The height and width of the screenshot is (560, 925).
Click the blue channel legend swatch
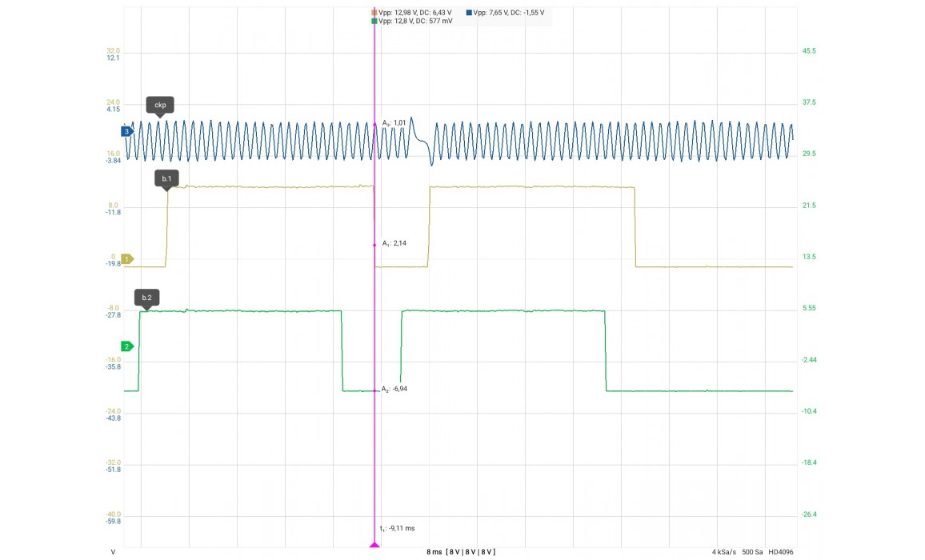(x=469, y=13)
